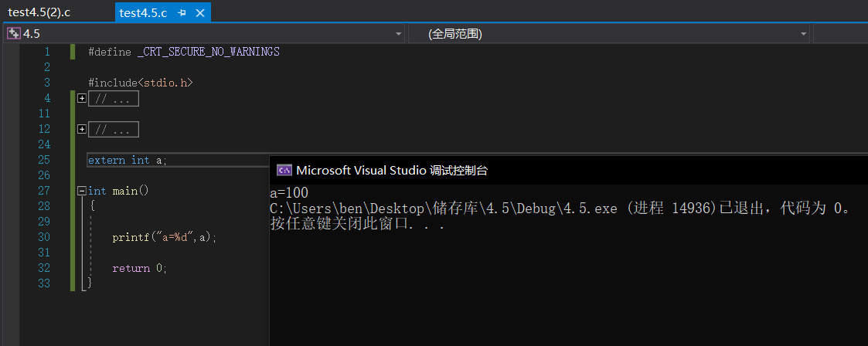Click the return 0 statement
This screenshot has width=868, height=346.
click(x=139, y=268)
